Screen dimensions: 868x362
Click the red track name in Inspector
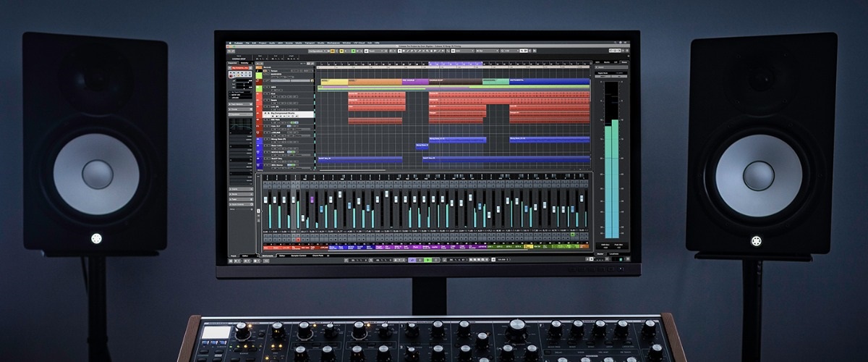click(x=241, y=68)
